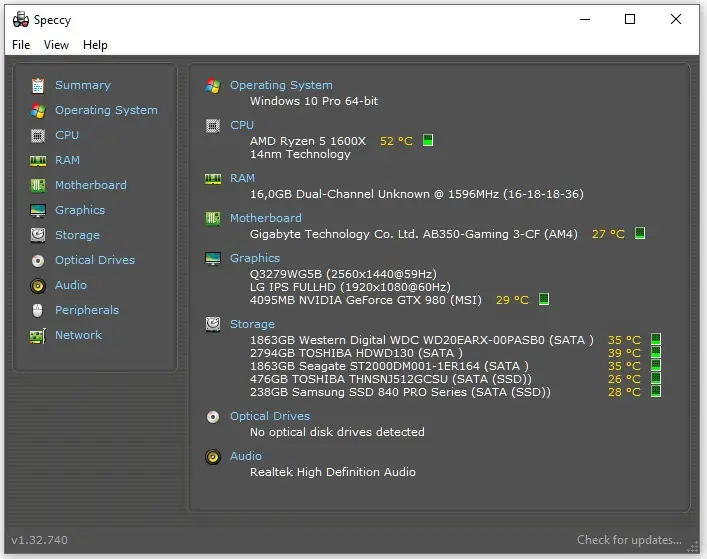Click the Audio heading link in summary
Screen dimensions: 707x559
(246, 456)
